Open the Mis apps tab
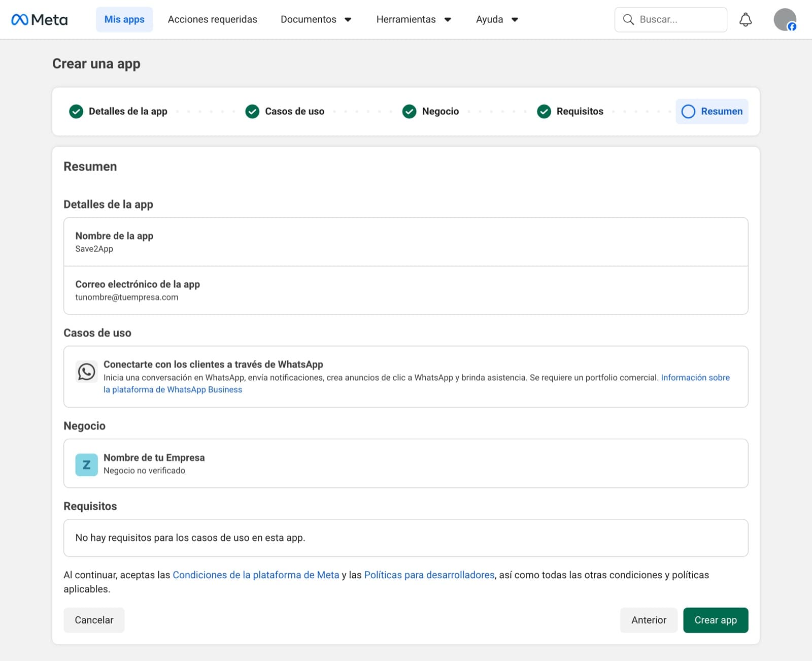The width and height of the screenshot is (812, 661). click(124, 19)
